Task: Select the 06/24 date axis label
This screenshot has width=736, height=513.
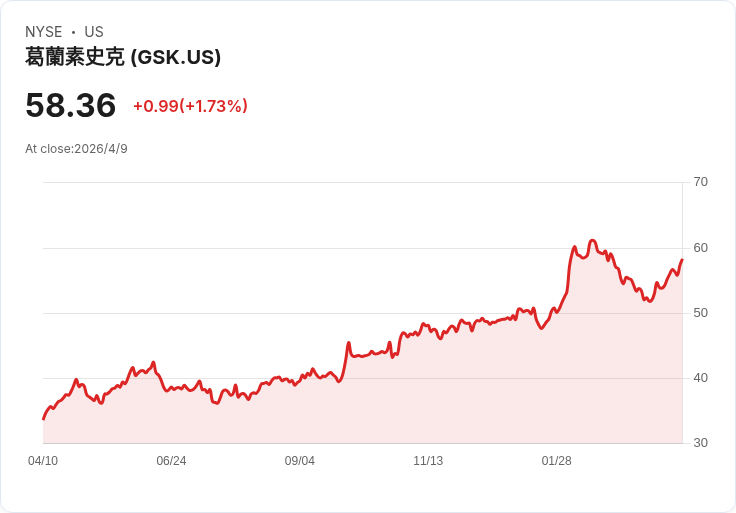Action: pos(171,461)
